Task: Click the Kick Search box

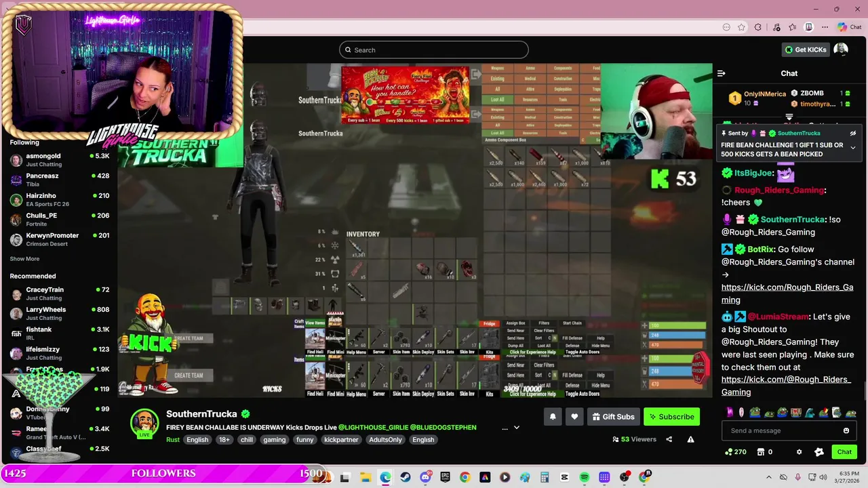Action: pyautogui.click(x=434, y=49)
